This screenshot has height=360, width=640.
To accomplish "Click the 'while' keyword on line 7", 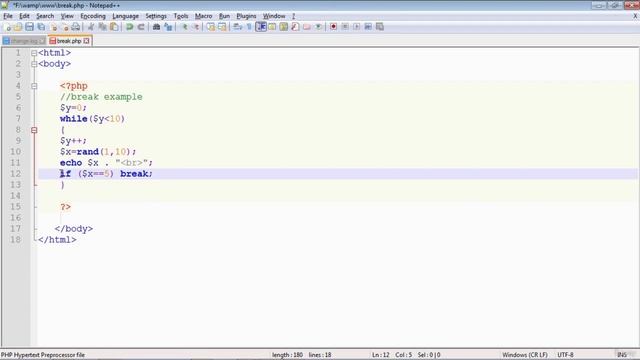I will point(73,119).
